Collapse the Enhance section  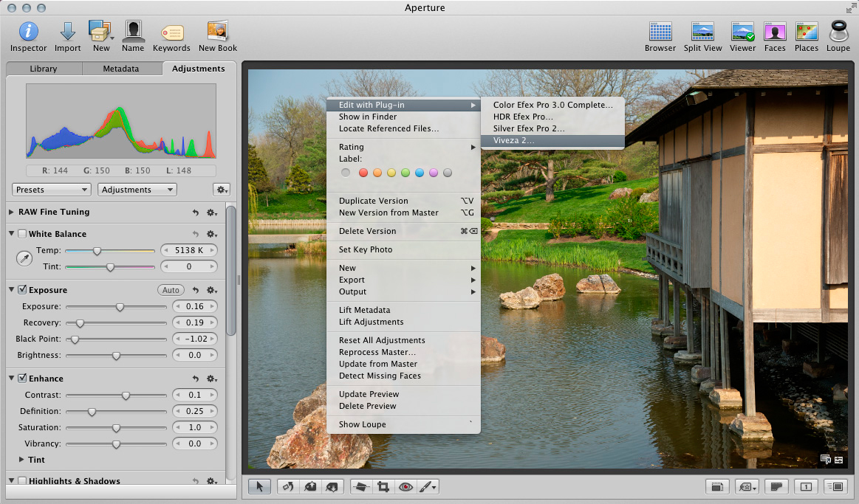pos(11,378)
